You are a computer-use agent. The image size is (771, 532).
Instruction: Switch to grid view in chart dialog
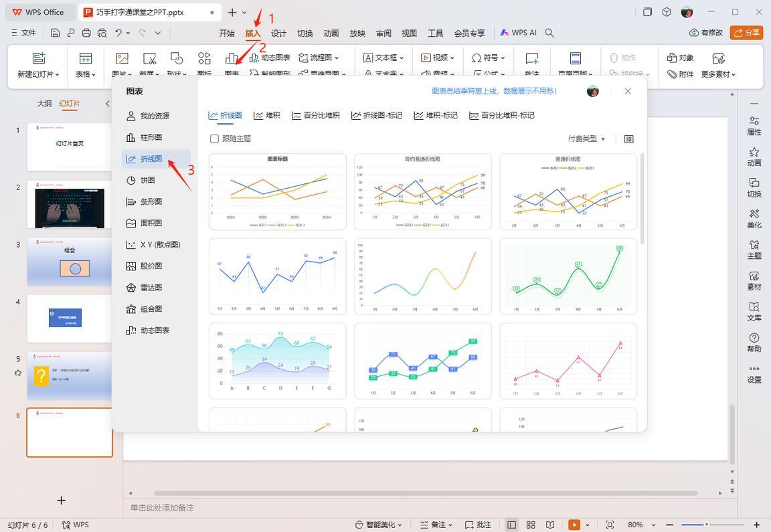(628, 139)
